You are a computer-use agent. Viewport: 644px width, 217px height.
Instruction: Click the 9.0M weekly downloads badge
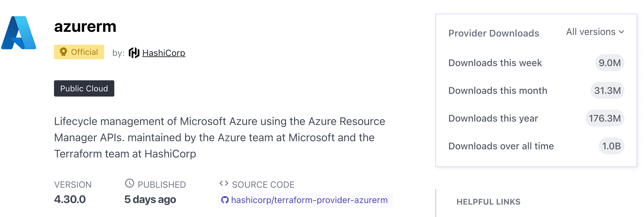[x=610, y=63]
